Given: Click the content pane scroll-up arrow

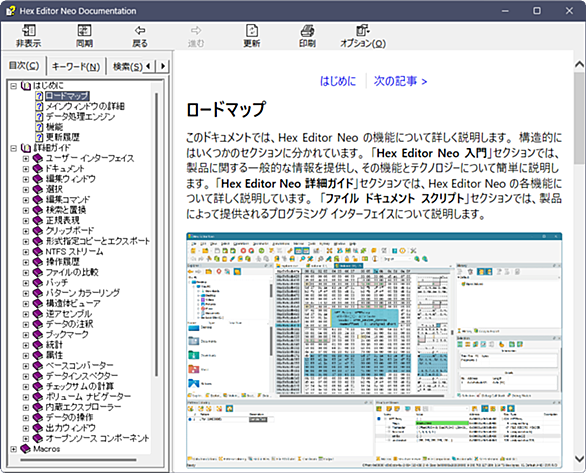Looking at the screenshot, I should tap(579, 64).
